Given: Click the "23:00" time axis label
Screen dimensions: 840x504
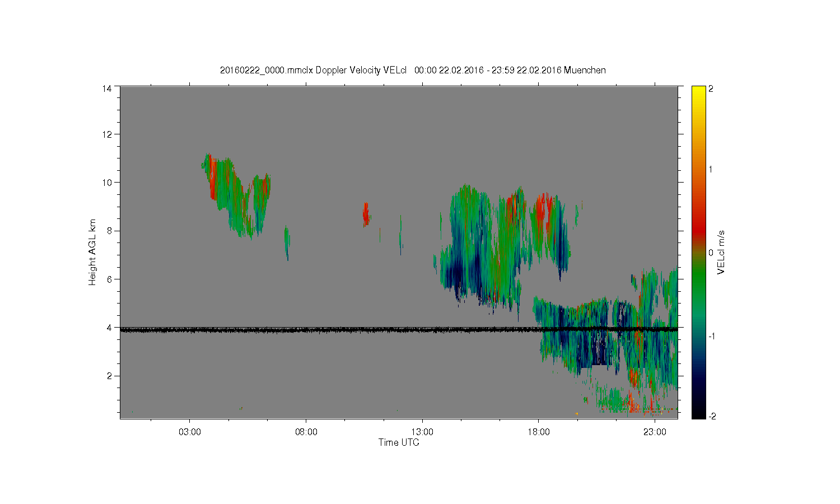Looking at the screenshot, I should point(655,432).
